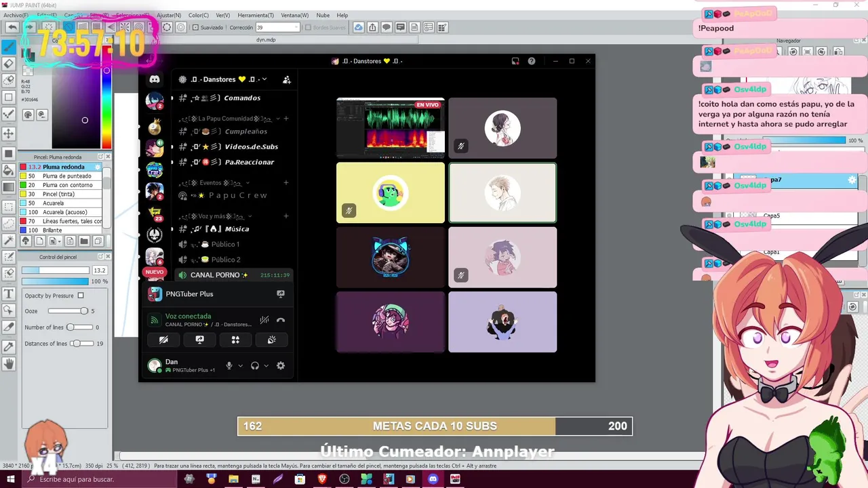Open the brush folder icon below brush list

pos(84,241)
